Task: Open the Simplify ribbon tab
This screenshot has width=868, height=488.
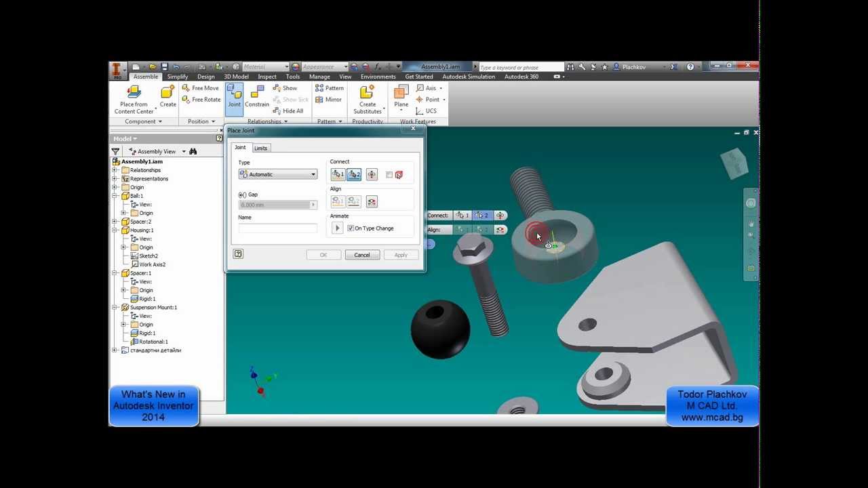Action: pyautogui.click(x=178, y=77)
